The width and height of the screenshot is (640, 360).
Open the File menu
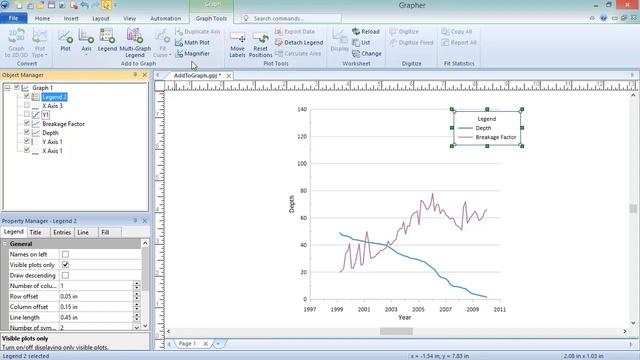pos(13,18)
